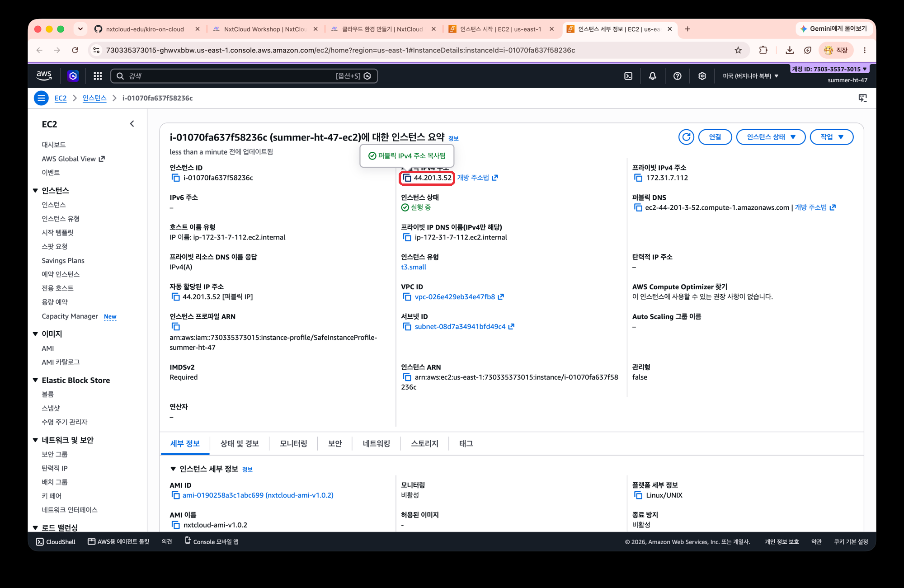Screen dimensions: 904x588
Task: Collapse the Elastic Block Store section
Action: 35,381
